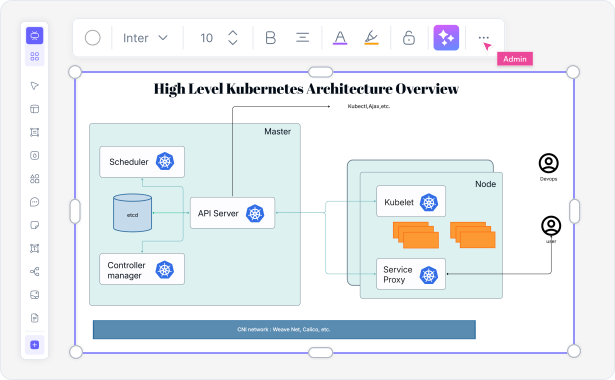This screenshot has height=380, width=615.
Task: Open the text color picker
Action: click(x=340, y=38)
